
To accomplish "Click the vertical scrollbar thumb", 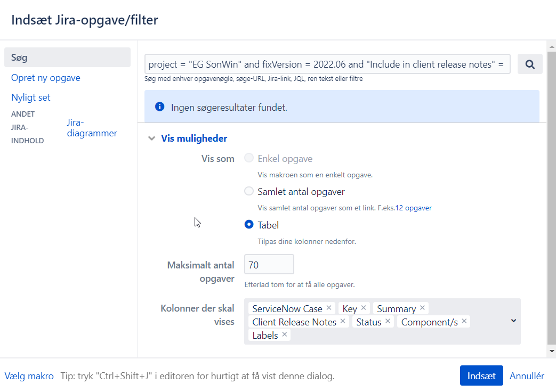I will pos(551,198).
